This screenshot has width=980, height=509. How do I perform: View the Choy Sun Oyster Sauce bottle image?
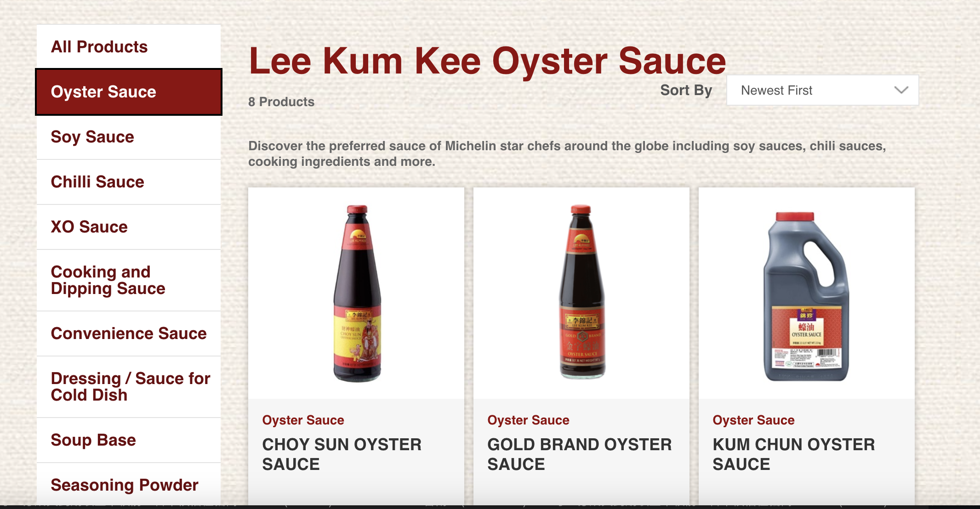[357, 293]
